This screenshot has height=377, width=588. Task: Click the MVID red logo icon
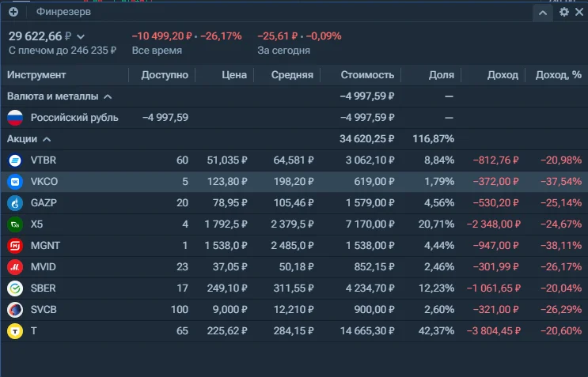(x=15, y=267)
